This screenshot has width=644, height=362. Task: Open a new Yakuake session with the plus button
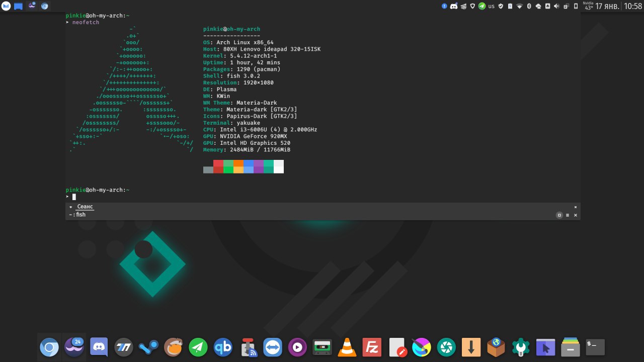71,207
